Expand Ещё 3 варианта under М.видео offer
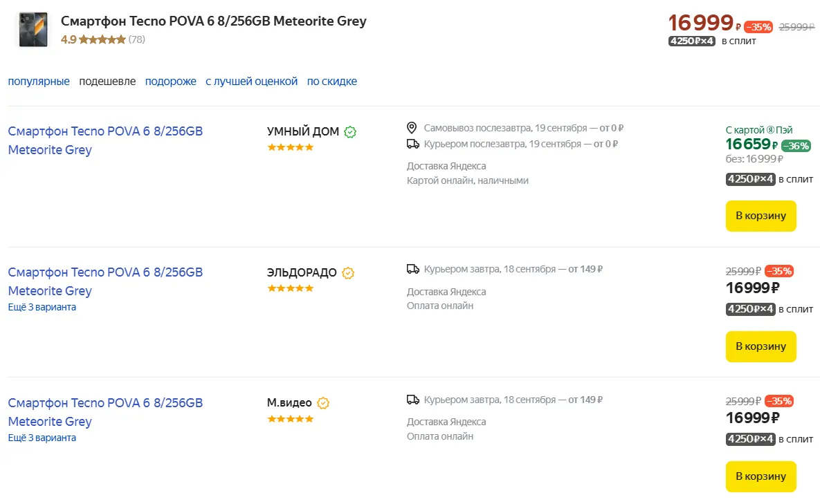 [x=42, y=438]
